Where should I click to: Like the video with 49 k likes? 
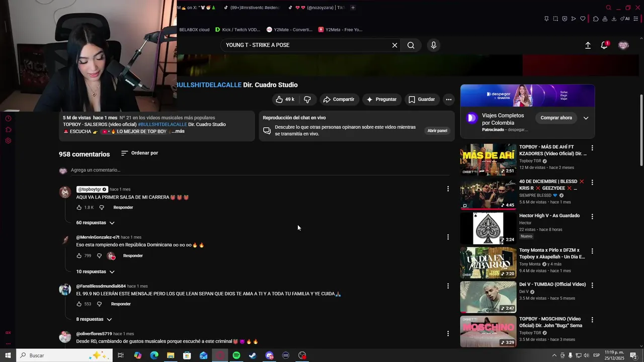[x=285, y=100]
